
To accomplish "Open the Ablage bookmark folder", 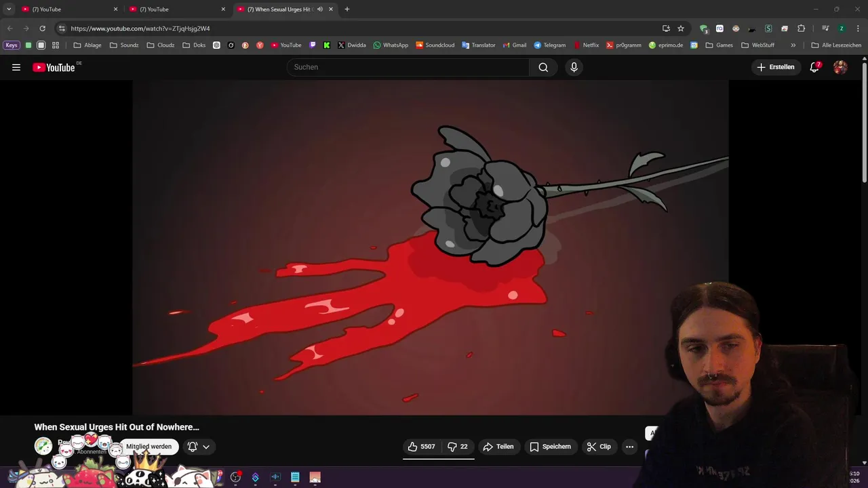I will (x=87, y=45).
